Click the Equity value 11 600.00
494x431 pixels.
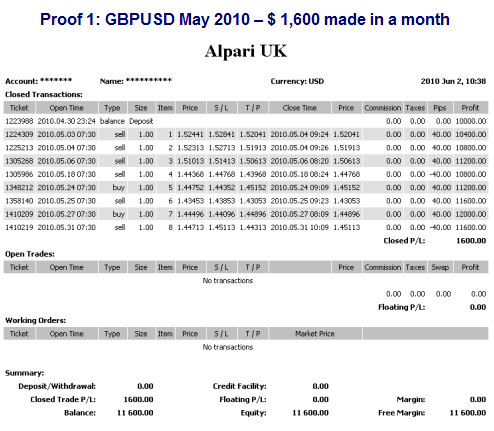(310, 413)
